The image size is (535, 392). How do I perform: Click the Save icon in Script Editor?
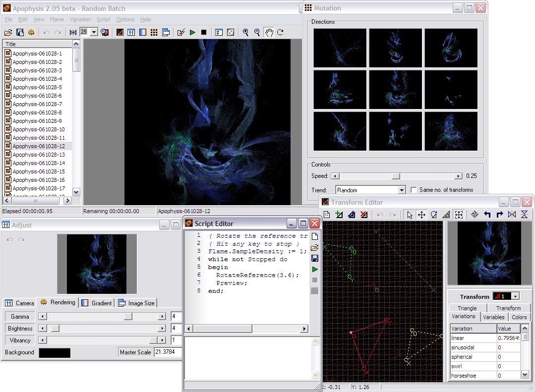(x=314, y=258)
